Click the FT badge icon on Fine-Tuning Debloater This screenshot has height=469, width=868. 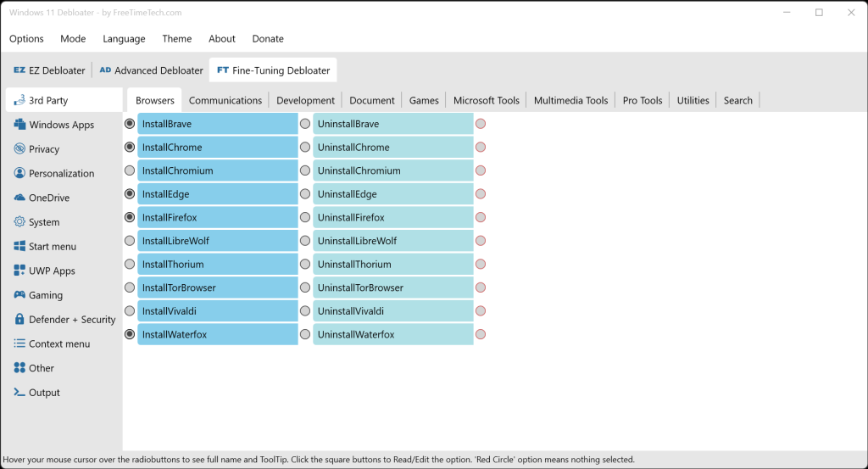click(223, 70)
